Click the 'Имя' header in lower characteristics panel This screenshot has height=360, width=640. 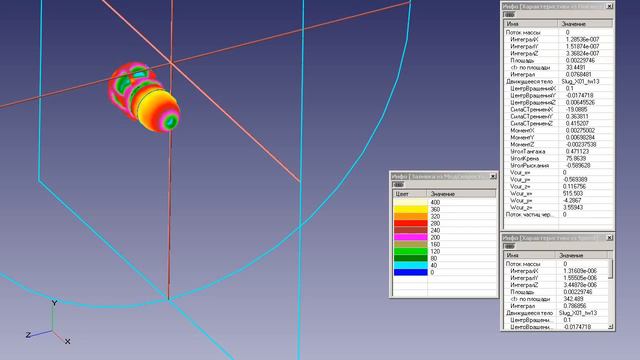[530, 256]
